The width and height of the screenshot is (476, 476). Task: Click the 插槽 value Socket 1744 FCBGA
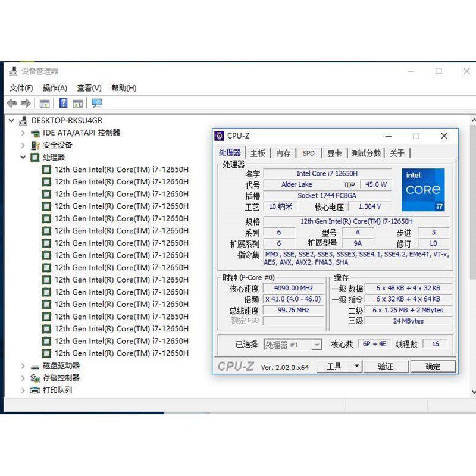[x=327, y=195]
